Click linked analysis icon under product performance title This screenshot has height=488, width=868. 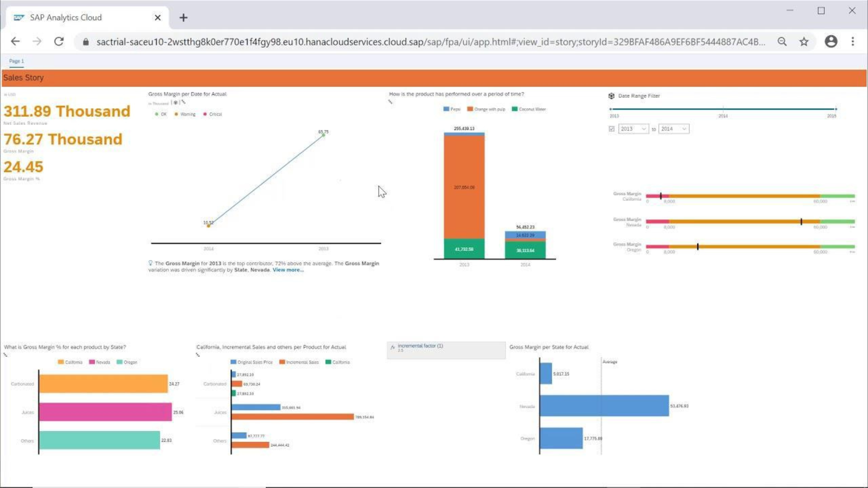[390, 102]
